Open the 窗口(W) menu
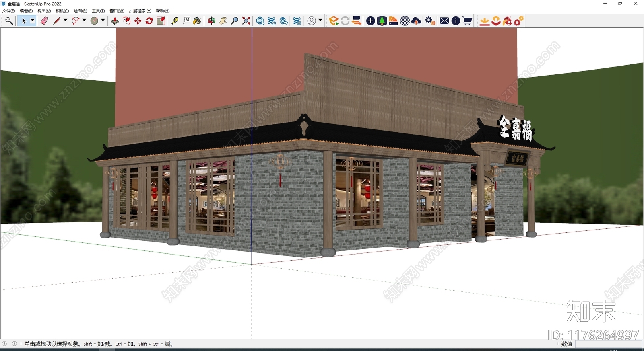The height and width of the screenshot is (351, 644). [x=117, y=11]
